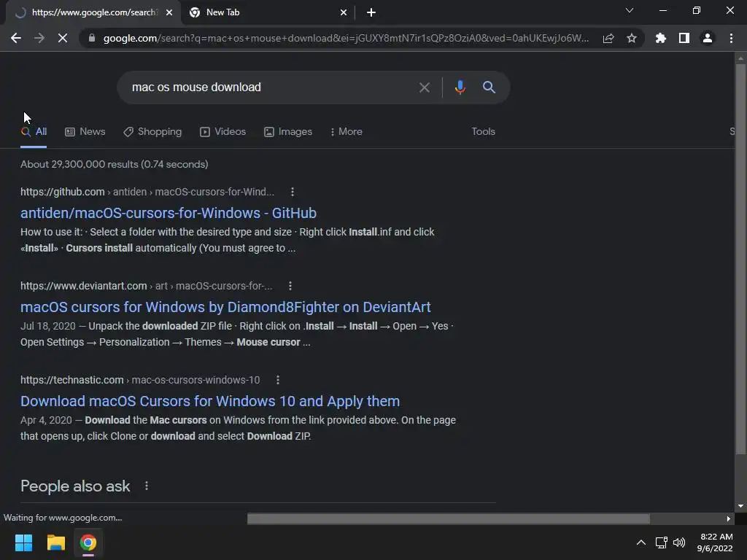The width and height of the screenshot is (747, 560).
Task: Open File Explorer from taskbar
Action: pos(55,542)
